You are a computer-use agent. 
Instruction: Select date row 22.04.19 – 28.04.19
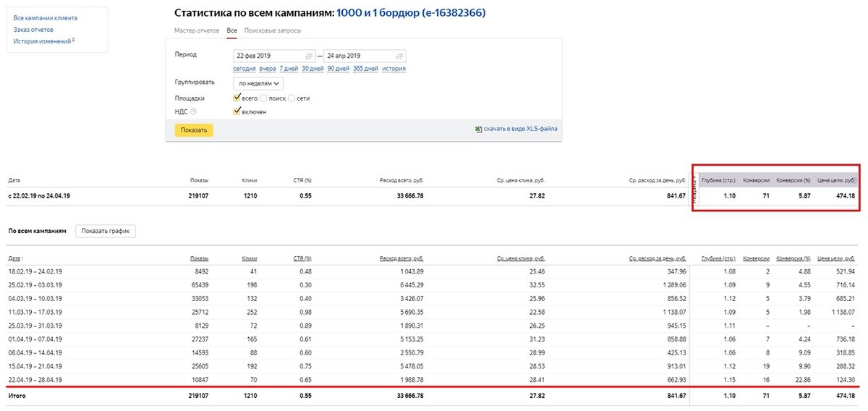(x=35, y=381)
